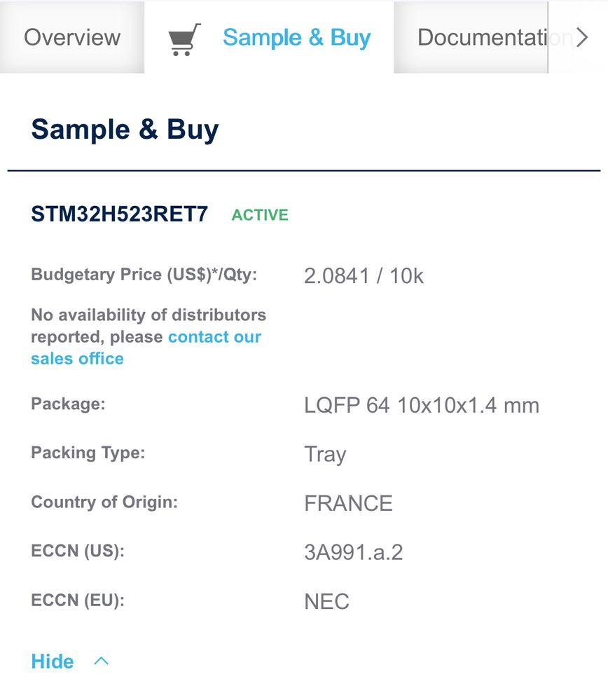
Task: Click the FRANCE country of origin value
Action: 348,503
